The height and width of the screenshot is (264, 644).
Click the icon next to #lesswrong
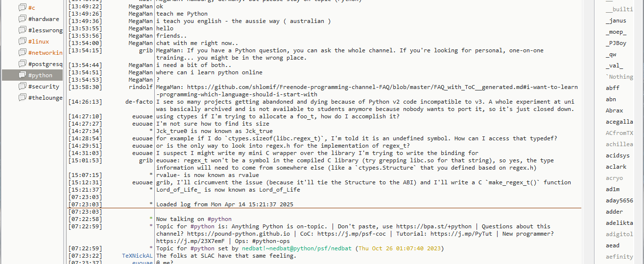click(22, 30)
